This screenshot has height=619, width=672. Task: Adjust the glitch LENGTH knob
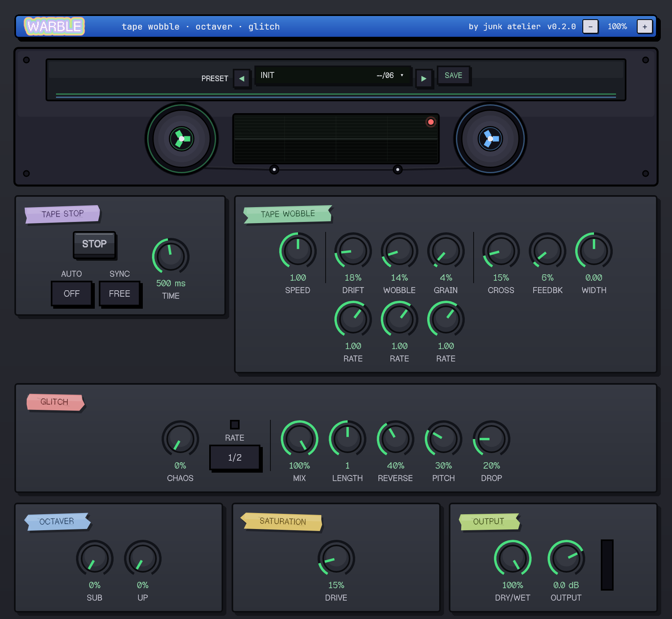point(348,439)
